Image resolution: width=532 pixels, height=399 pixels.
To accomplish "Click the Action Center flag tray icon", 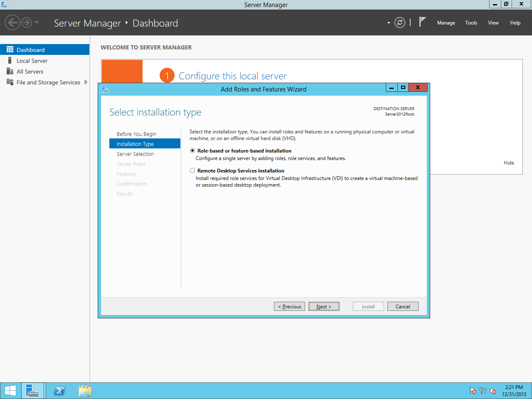I will click(473, 391).
